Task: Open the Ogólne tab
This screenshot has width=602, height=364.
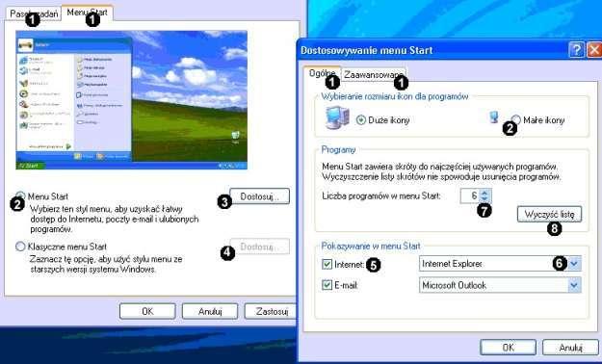Action: [322, 74]
